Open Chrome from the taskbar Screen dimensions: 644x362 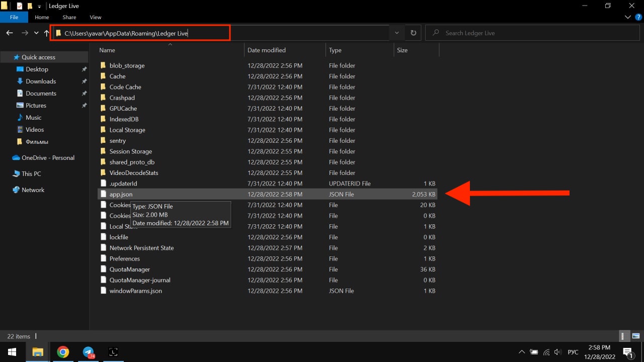pos(63,351)
